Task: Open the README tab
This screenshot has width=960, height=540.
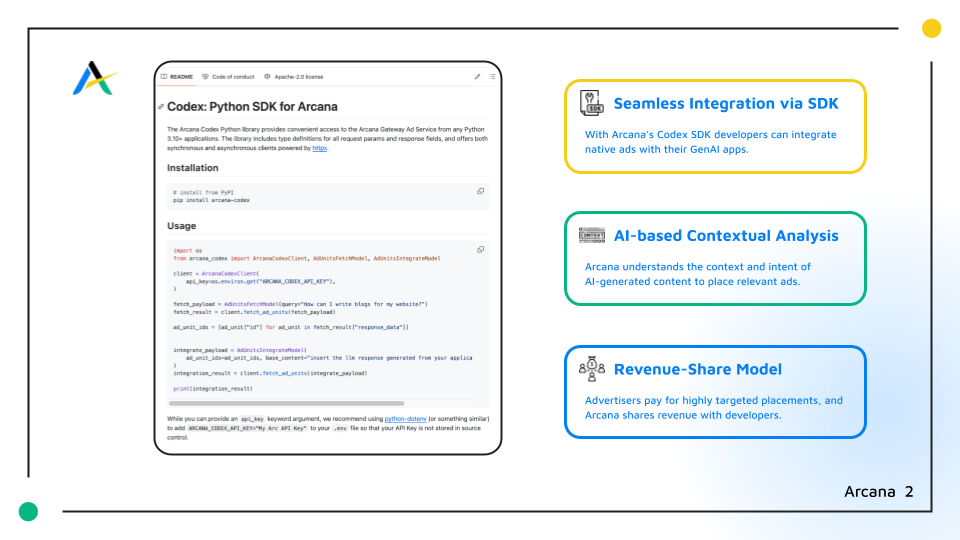Action: [x=177, y=77]
